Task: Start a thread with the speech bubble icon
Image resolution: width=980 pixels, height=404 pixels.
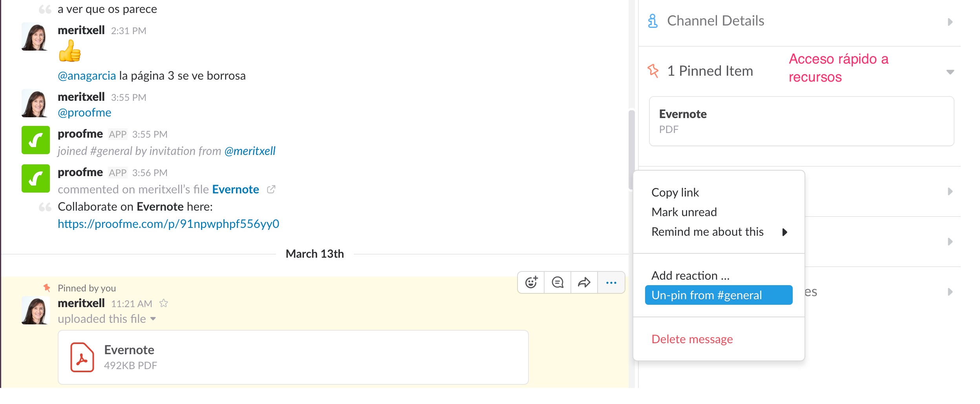Action: coord(558,282)
